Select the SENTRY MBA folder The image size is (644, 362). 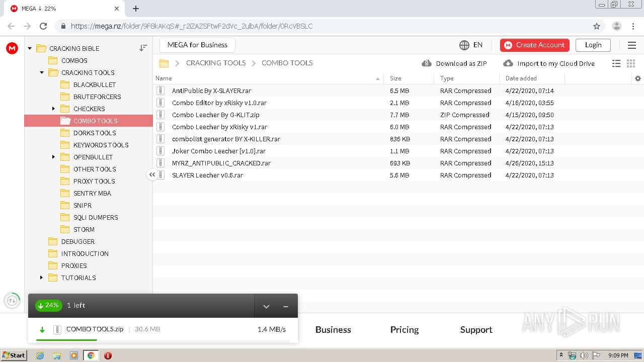click(x=92, y=193)
